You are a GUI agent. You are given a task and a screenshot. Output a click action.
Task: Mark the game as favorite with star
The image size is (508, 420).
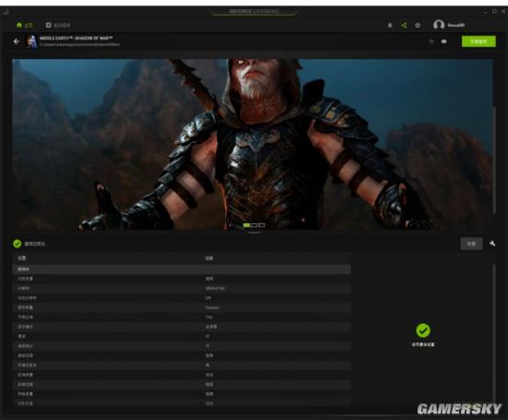[431, 42]
